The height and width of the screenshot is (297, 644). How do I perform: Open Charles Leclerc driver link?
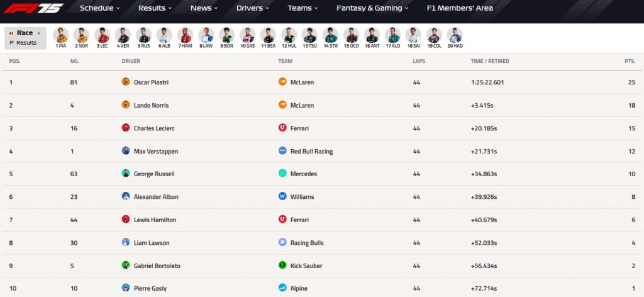[x=154, y=128]
